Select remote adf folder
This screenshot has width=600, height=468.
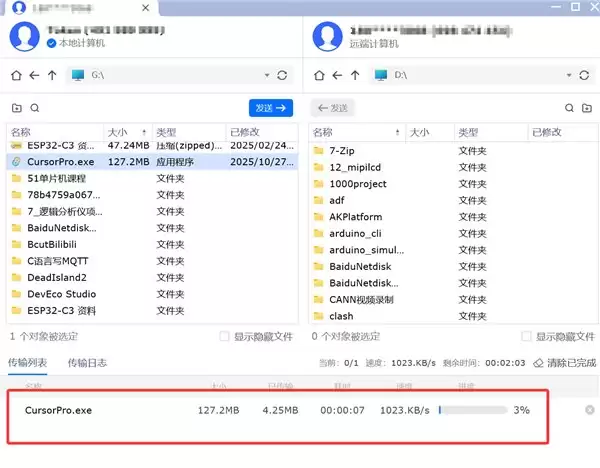pyautogui.click(x=454, y=201)
